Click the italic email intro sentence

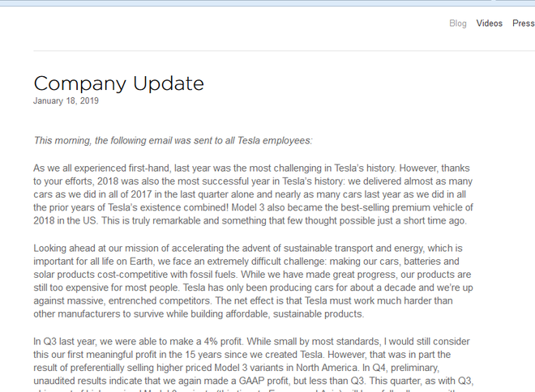click(x=173, y=140)
